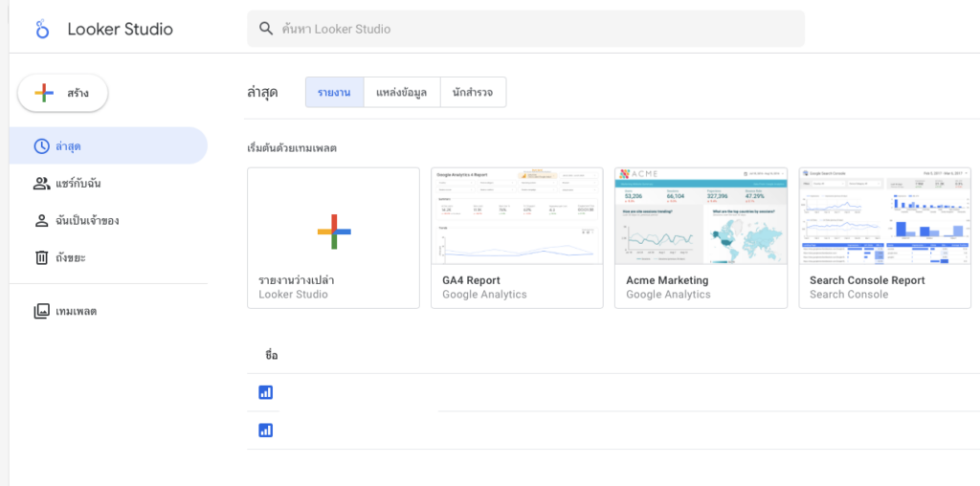The width and height of the screenshot is (980, 486).
Task: Switch to the รายงาน tab
Action: (334, 93)
